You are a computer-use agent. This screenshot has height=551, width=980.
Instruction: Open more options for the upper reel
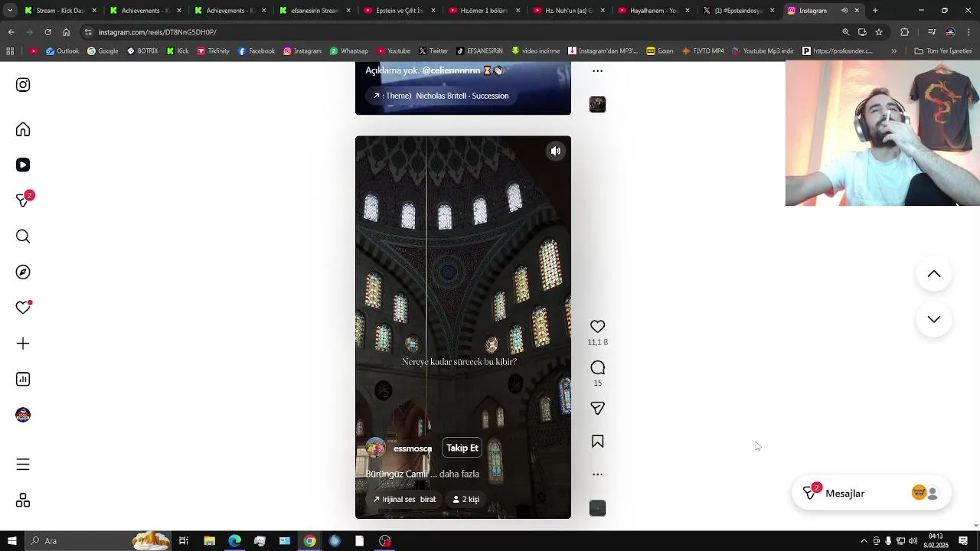[x=598, y=71]
